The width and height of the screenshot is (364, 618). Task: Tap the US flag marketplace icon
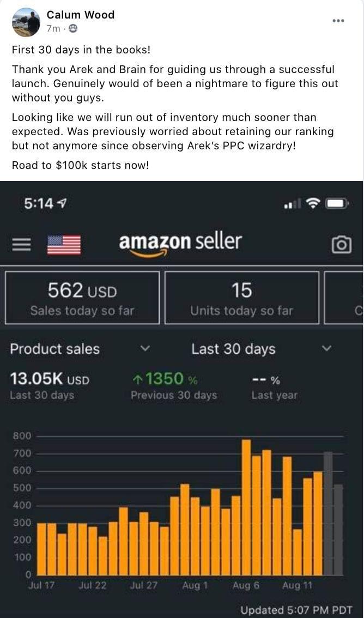click(x=64, y=245)
